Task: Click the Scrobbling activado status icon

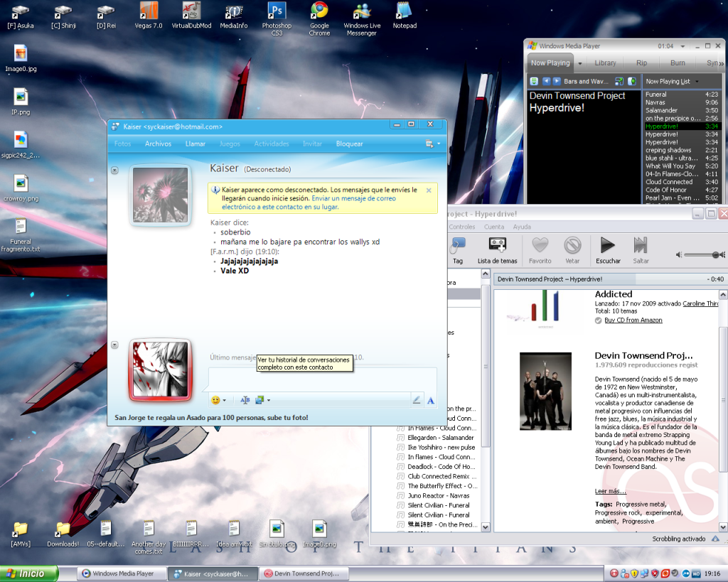Action: [715, 539]
